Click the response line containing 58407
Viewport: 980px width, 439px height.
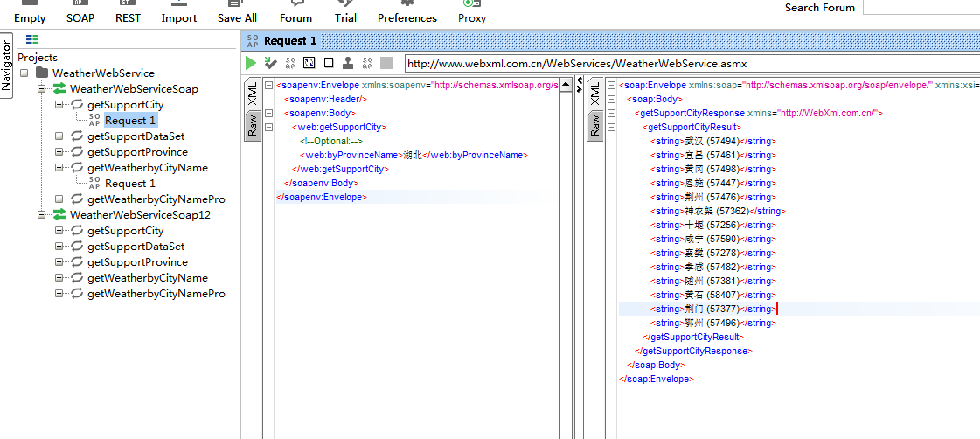[x=713, y=295]
